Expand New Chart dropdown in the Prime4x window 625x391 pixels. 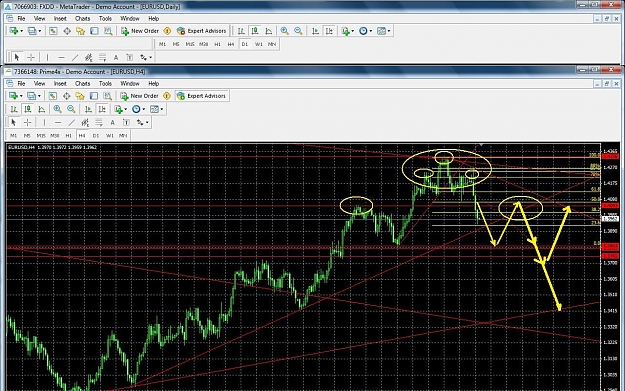coord(21,96)
